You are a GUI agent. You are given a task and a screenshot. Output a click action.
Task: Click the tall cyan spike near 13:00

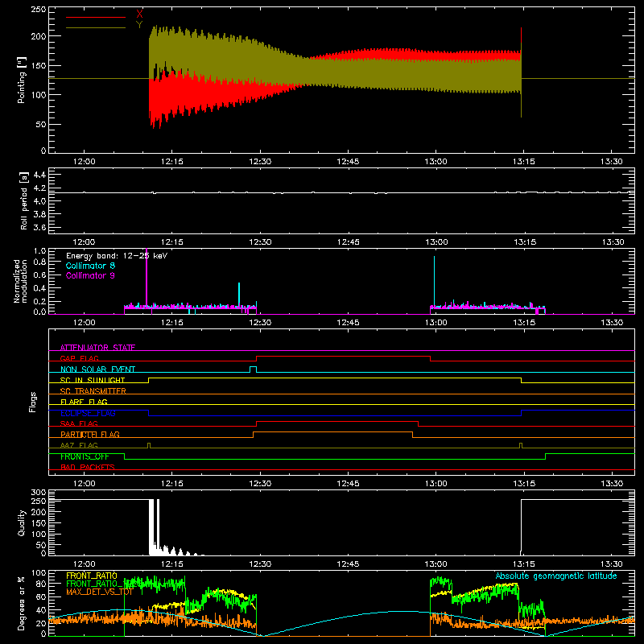coord(434,281)
